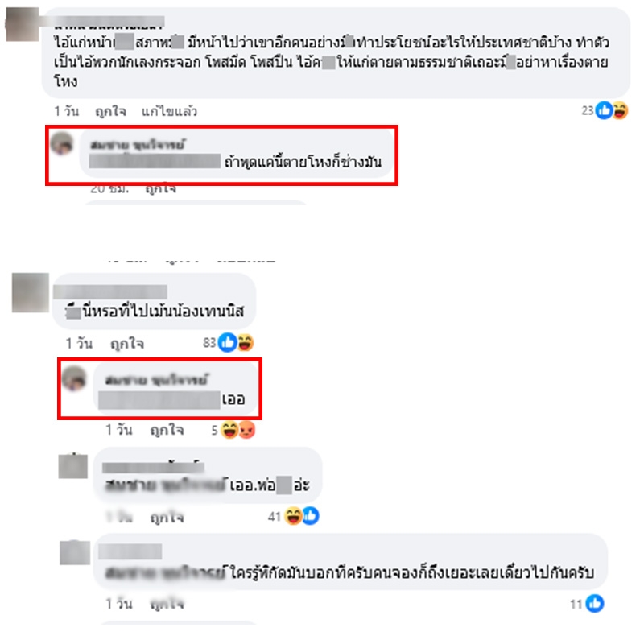
Task: Click ถูกใจ under the เทนนิส comment
Action: [127, 344]
